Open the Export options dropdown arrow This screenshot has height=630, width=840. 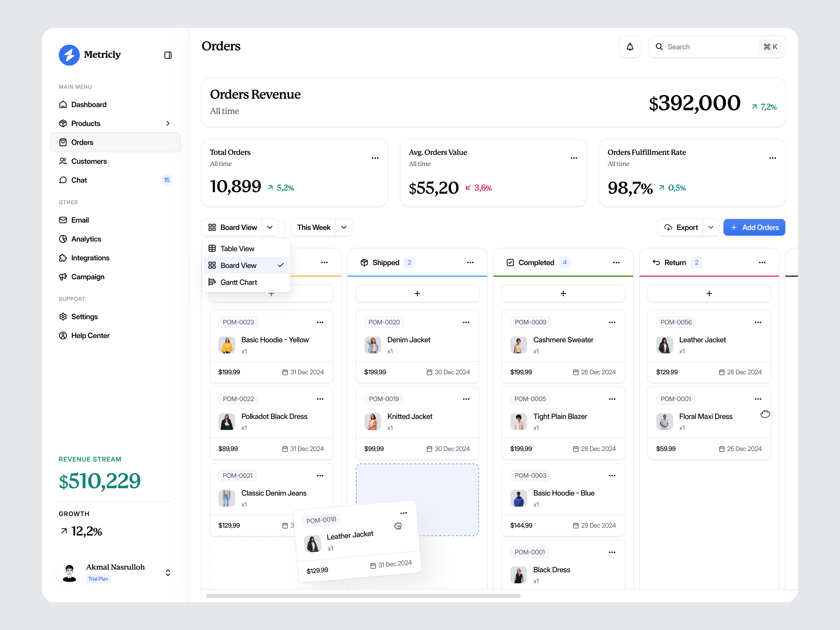[x=711, y=227]
